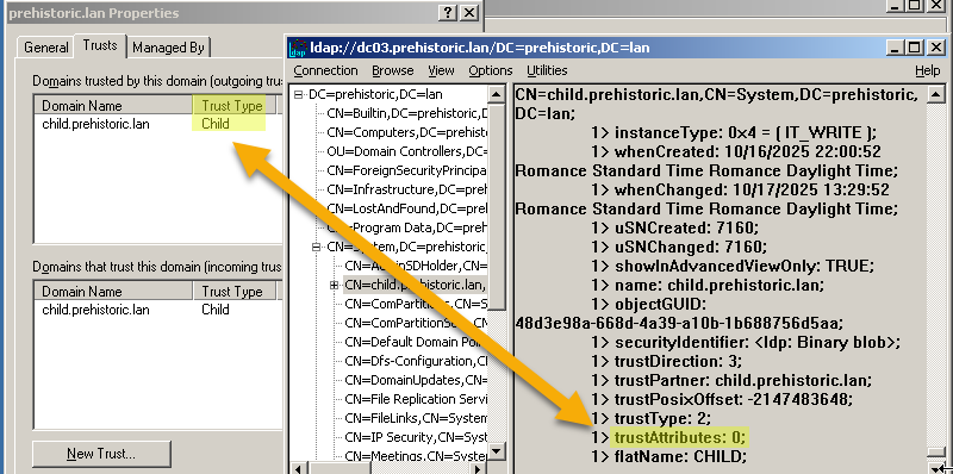Viewport: 954px width, 474px height.
Task: Select the Trusts tab
Action: [100, 46]
